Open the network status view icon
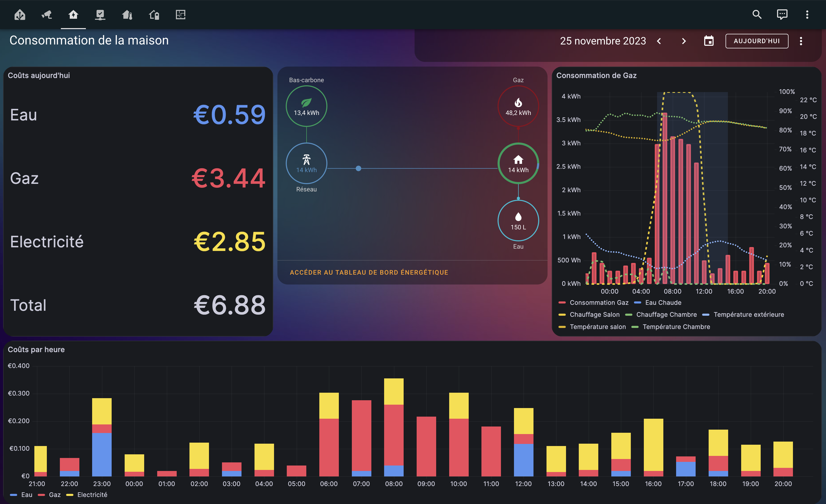826x504 pixels. 100,14
